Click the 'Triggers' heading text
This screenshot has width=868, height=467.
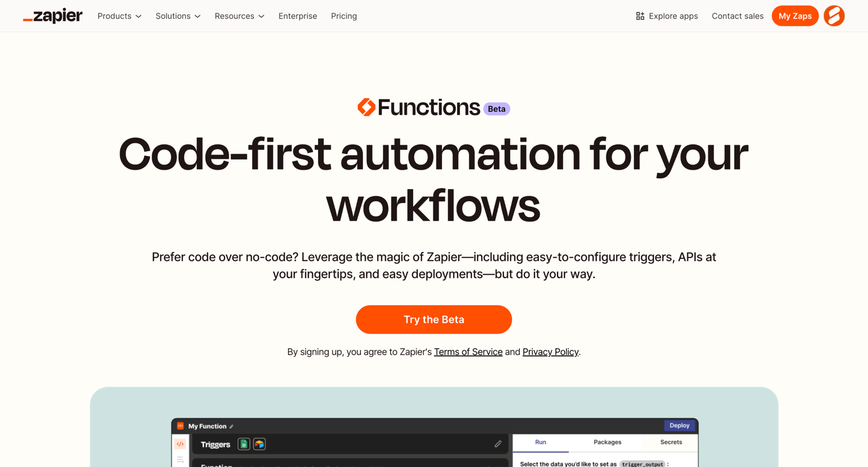point(215,445)
